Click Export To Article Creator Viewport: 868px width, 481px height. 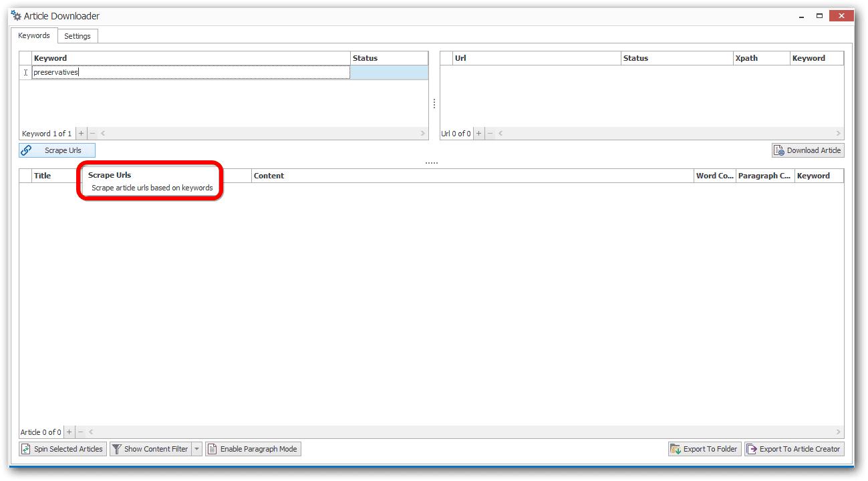coord(794,449)
